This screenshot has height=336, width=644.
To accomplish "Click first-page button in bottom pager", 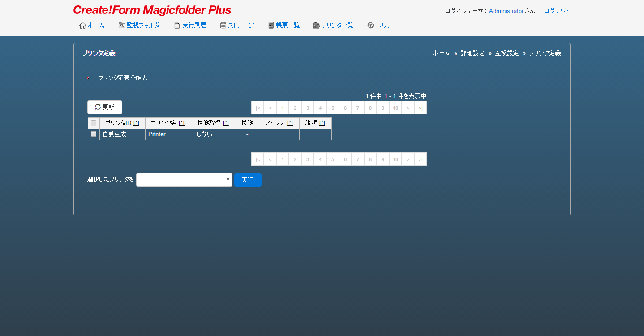I will click(258, 159).
